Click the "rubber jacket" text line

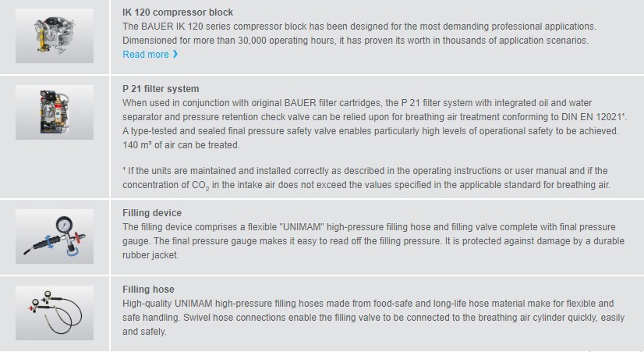(x=150, y=255)
